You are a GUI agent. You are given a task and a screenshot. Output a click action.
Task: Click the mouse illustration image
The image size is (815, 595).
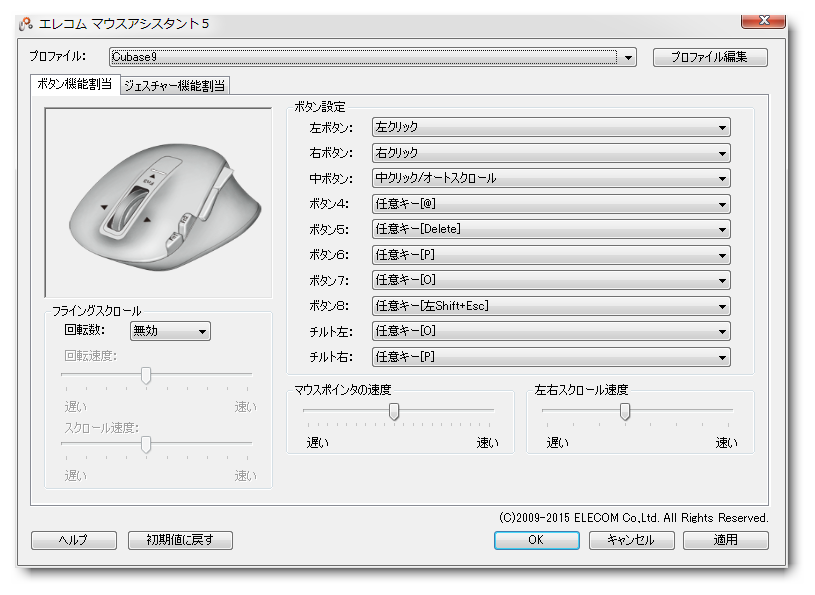tap(159, 203)
